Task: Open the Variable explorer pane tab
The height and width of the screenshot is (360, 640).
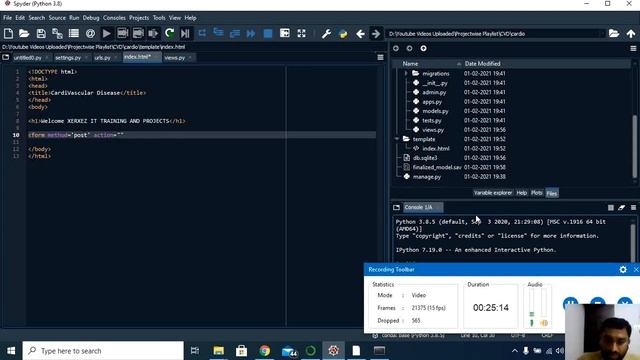Action: tap(493, 193)
